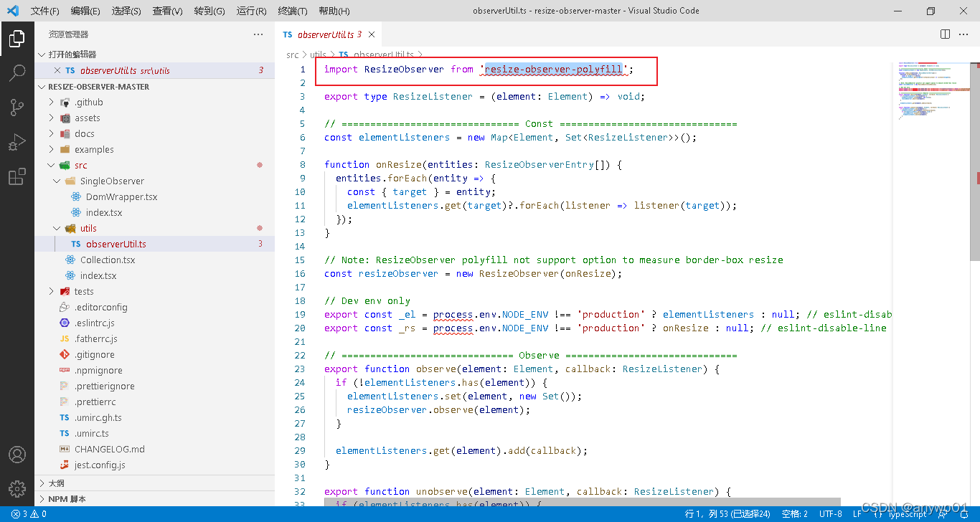
Task: Open the 帮助(H) menu
Action: (x=334, y=11)
